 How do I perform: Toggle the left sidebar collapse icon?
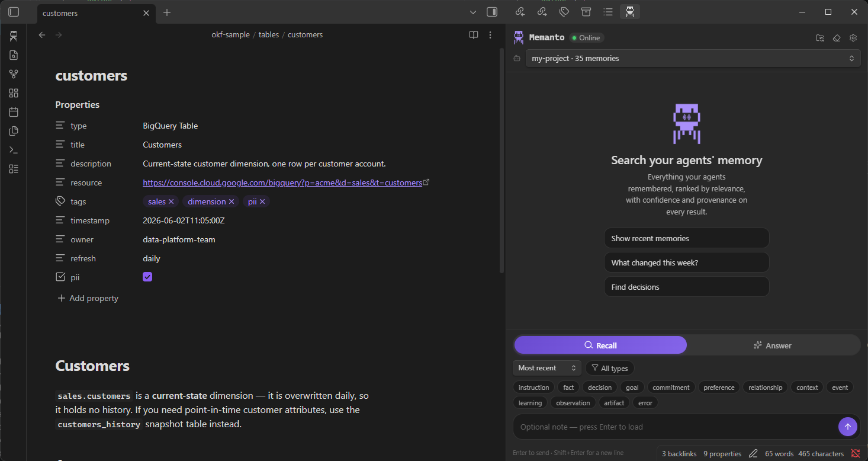coord(14,12)
